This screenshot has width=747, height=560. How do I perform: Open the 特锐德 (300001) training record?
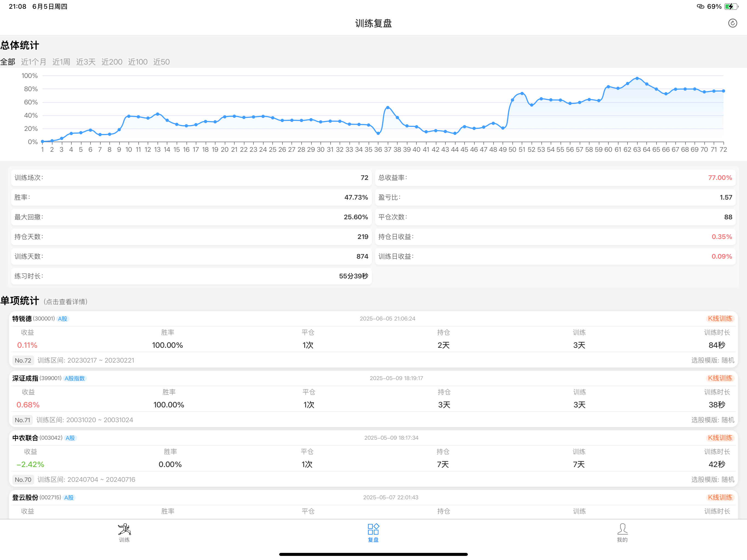[373, 339]
